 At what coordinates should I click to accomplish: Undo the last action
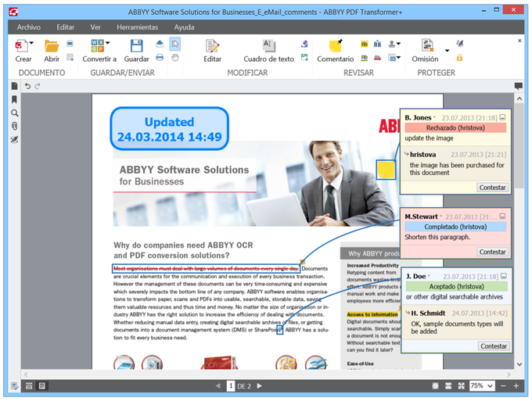(27, 86)
